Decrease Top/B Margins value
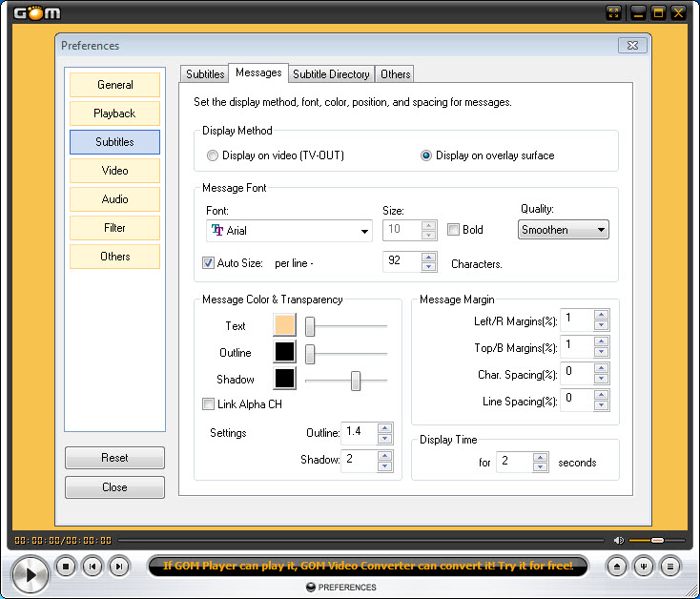This screenshot has width=700, height=599. (601, 351)
